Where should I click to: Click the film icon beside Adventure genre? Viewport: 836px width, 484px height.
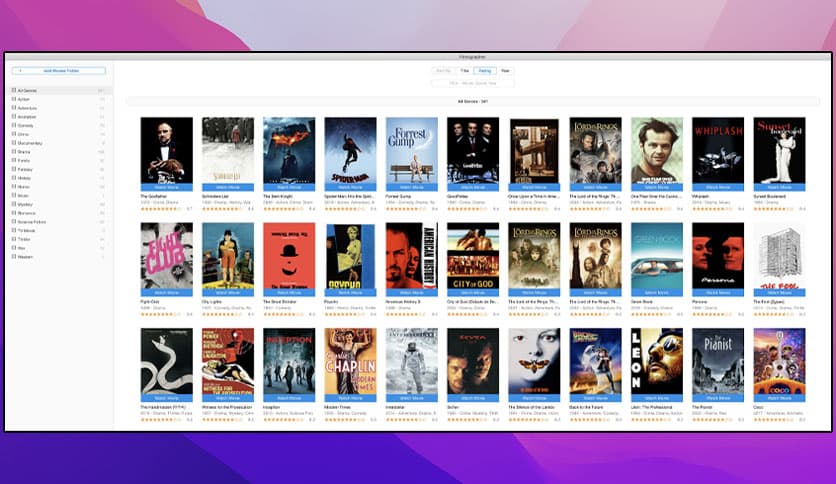pyautogui.click(x=14, y=108)
